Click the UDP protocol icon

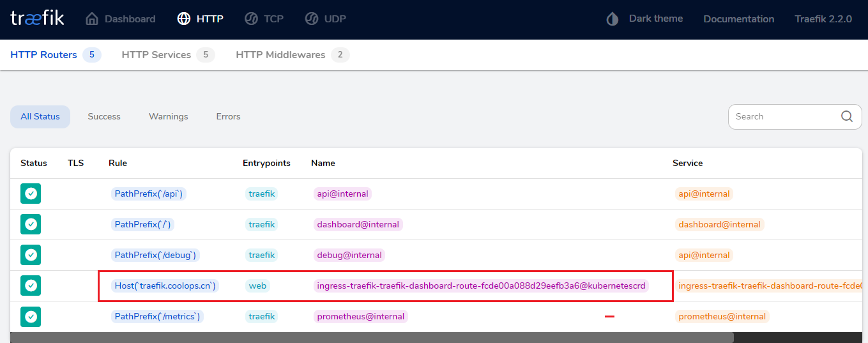312,19
